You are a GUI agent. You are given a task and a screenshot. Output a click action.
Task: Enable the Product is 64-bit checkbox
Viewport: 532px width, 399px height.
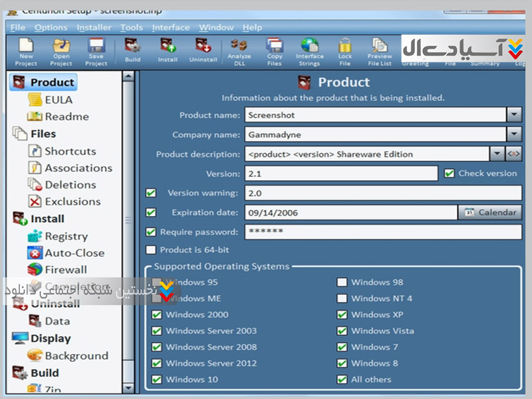151,250
